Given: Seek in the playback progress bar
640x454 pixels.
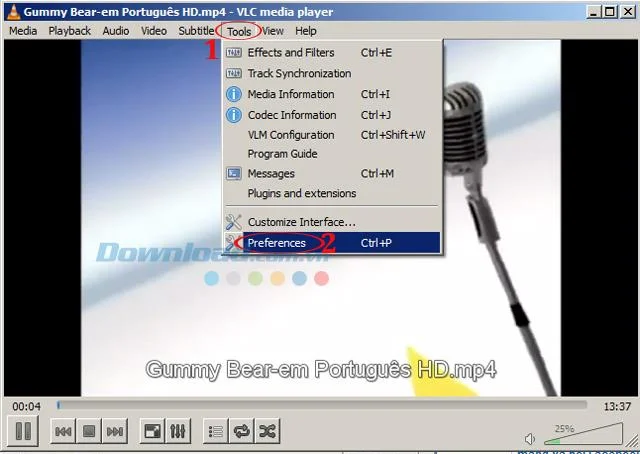Looking at the screenshot, I should pyautogui.click(x=322, y=405).
